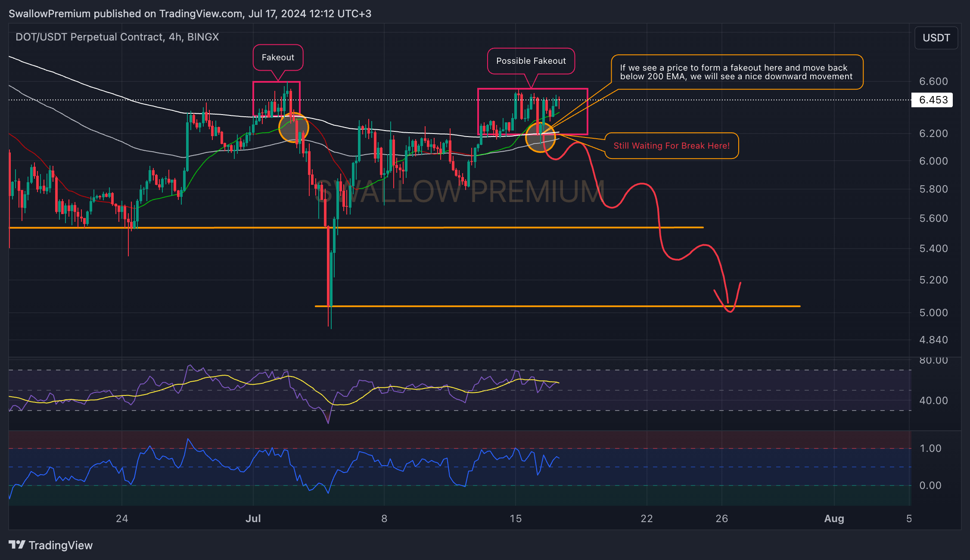Viewport: 970px width, 560px height.
Task: Click the '5' date label near Aug
Action: click(x=909, y=519)
